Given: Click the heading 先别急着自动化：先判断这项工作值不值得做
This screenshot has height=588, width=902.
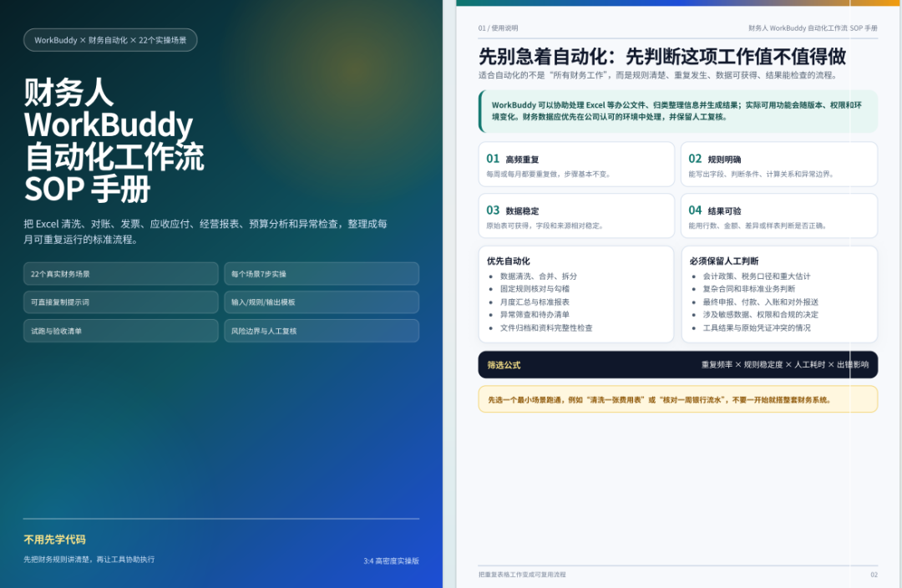Looking at the screenshot, I should (662, 57).
